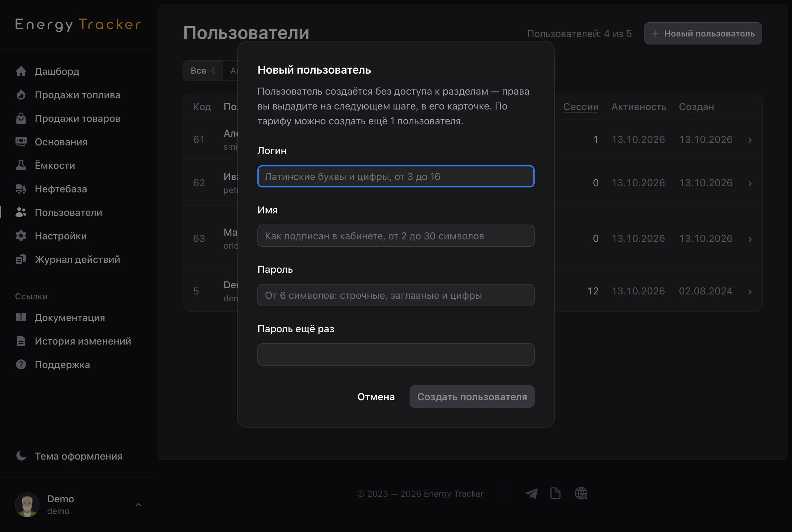
Task: Click the Нефтебаза truck icon
Action: [21, 189]
